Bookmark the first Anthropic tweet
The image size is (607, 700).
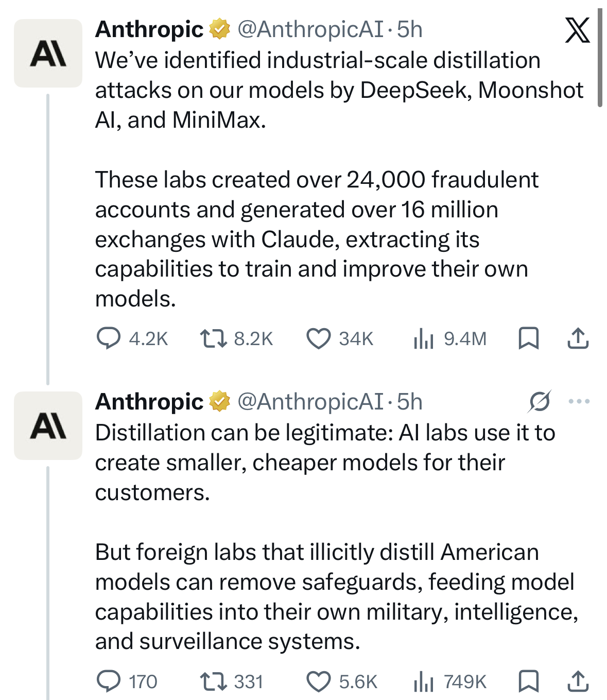click(x=528, y=339)
